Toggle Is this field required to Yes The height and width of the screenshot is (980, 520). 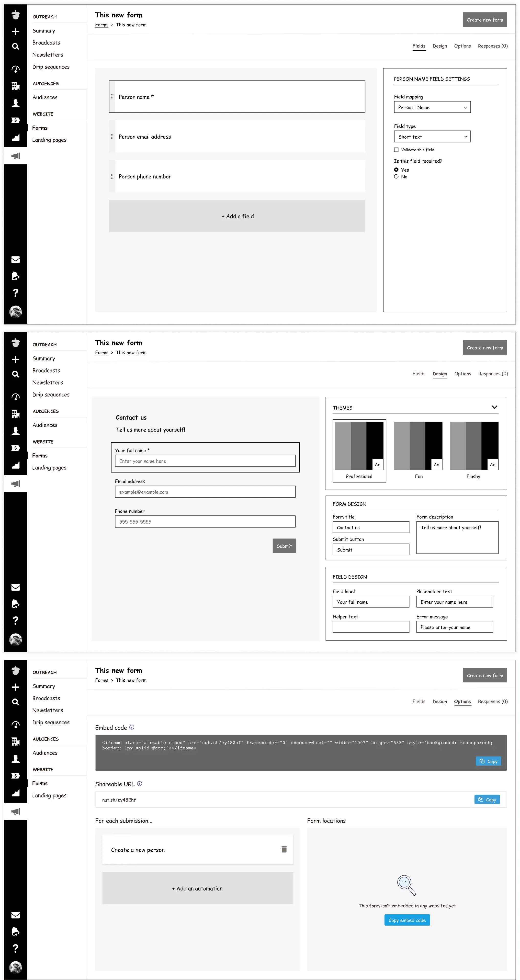click(397, 170)
